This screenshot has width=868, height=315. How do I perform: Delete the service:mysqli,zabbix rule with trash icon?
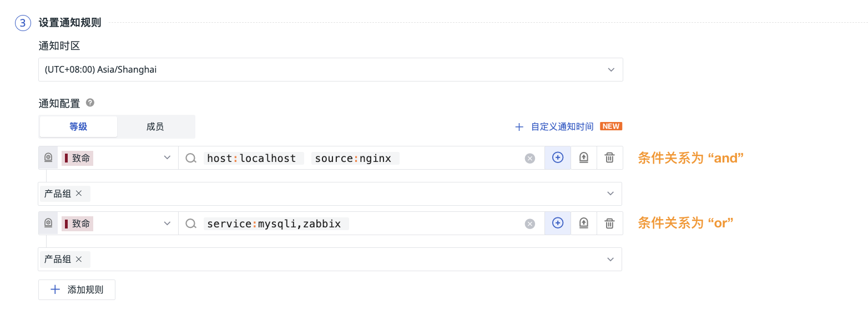609,223
